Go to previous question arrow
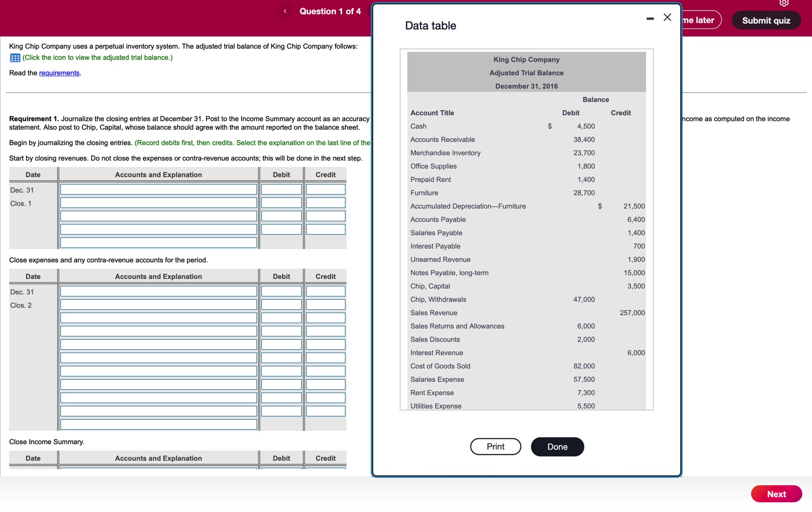812x512 pixels. [x=285, y=11]
